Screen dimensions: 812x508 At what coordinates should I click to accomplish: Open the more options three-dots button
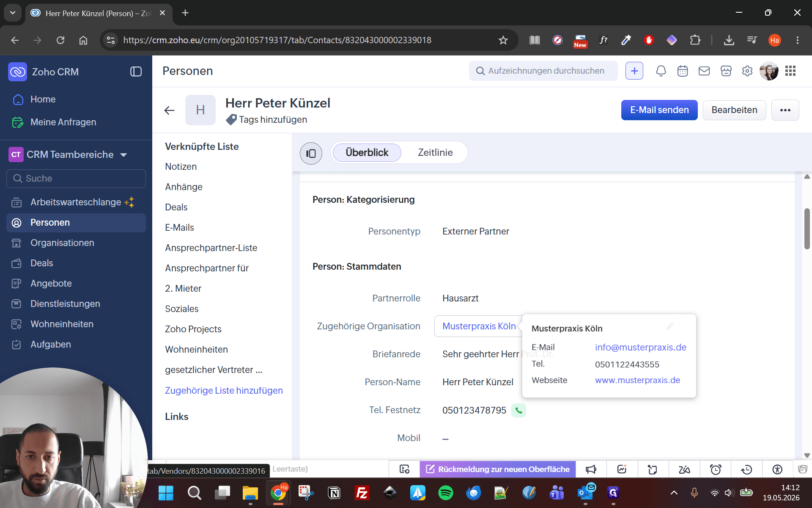click(x=785, y=110)
